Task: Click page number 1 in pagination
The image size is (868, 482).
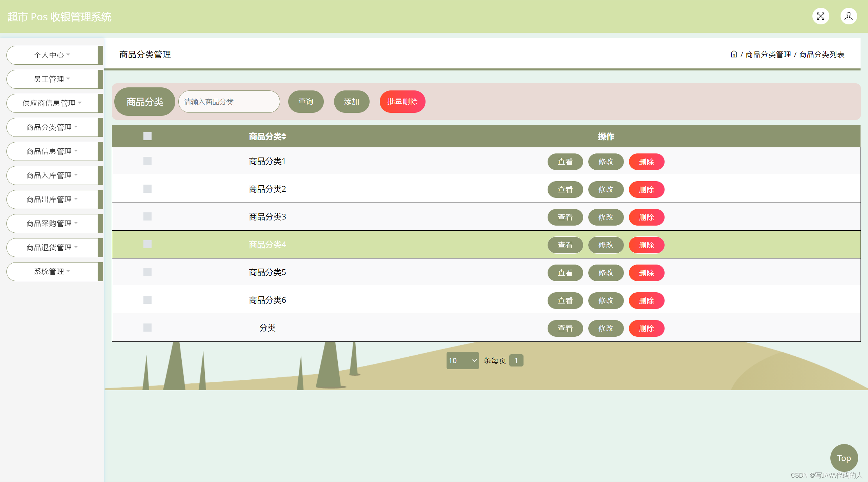Action: 516,360
